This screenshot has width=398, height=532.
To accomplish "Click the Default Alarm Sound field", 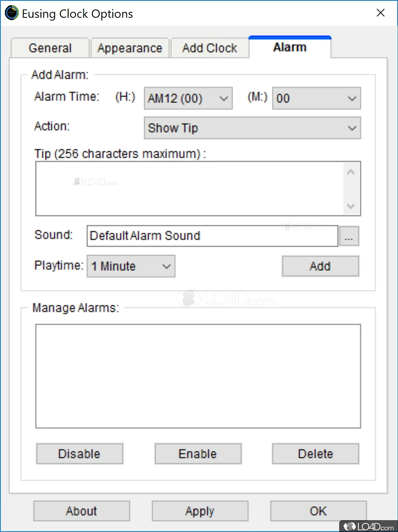I will [x=212, y=236].
